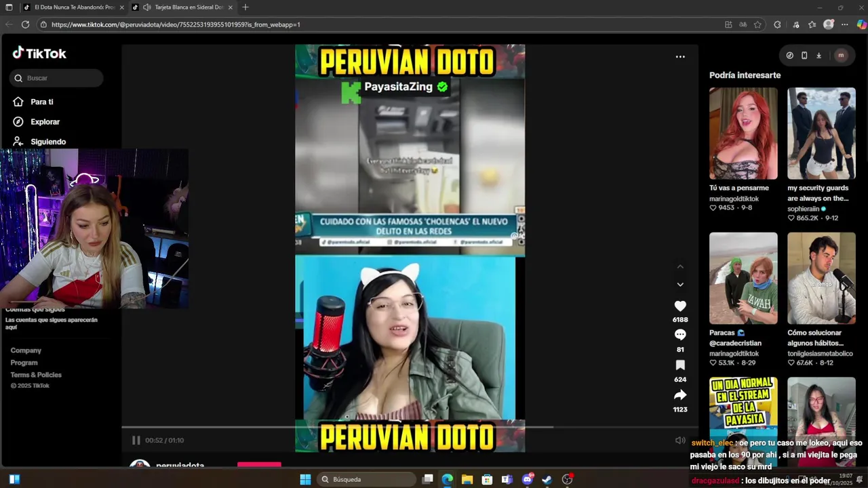868x488 pixels.
Task: Open the Para ti feed
Action: (33, 102)
